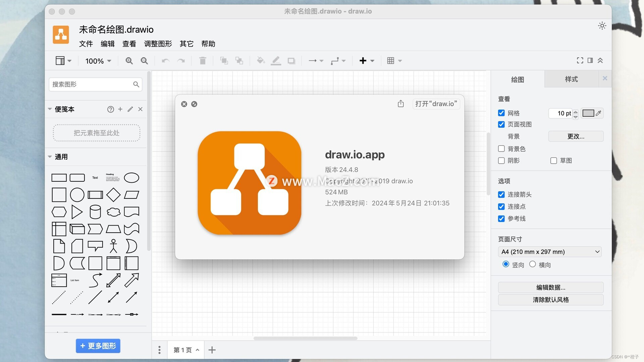Open the Fill Color tool
This screenshot has width=644, height=362.
click(261, 61)
